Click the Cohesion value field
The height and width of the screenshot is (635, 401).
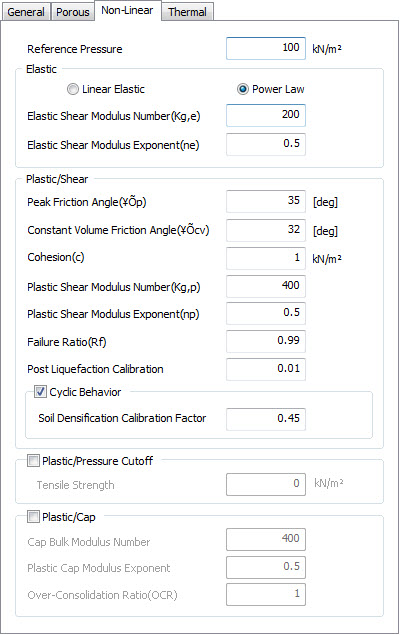tap(266, 258)
